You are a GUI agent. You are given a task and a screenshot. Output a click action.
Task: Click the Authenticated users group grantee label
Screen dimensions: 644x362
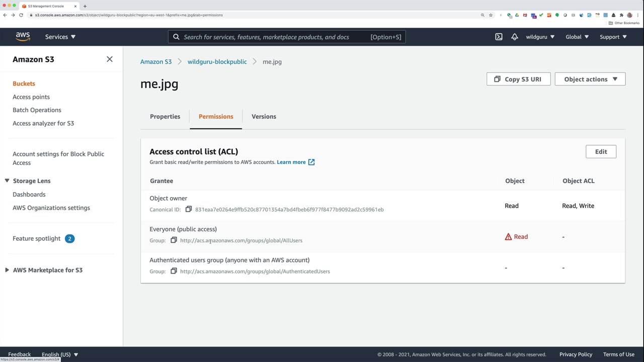(x=229, y=260)
